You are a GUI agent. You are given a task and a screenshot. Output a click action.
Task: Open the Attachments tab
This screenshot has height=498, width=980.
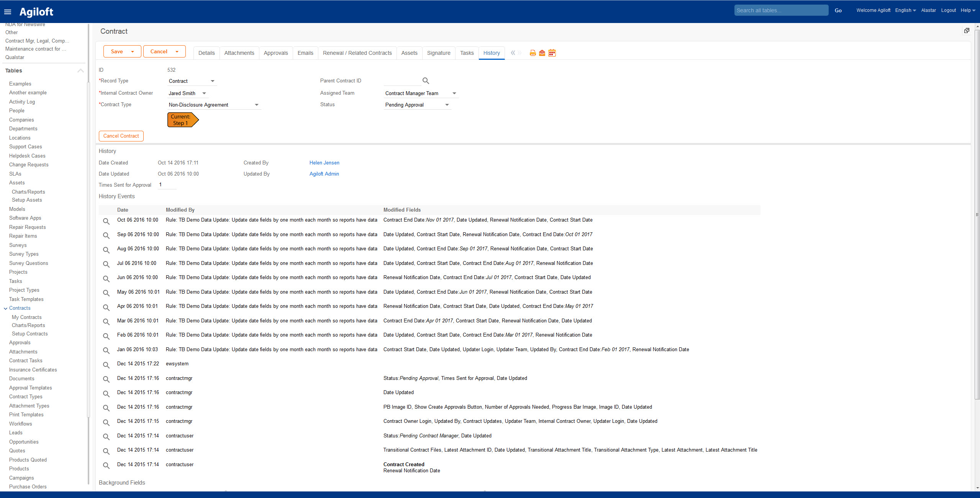[x=239, y=53]
